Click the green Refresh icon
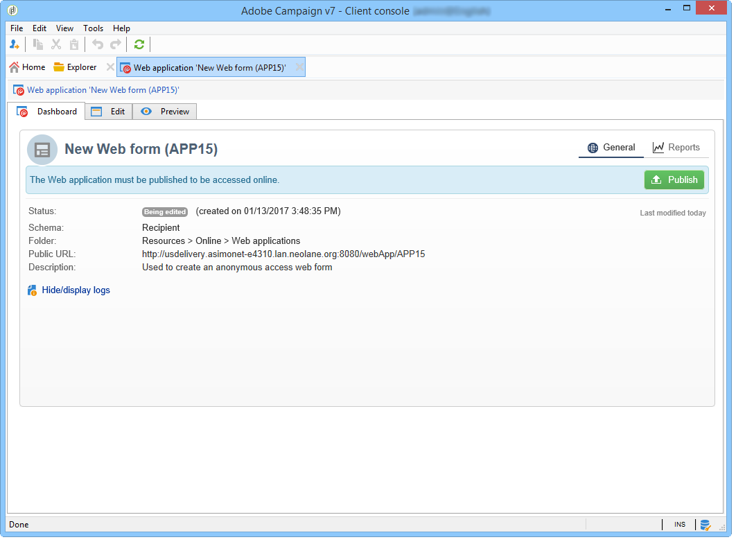754x560 pixels. click(x=139, y=45)
